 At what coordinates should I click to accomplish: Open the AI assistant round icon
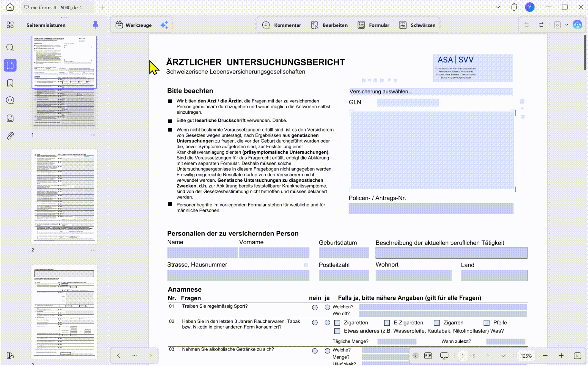point(577,24)
